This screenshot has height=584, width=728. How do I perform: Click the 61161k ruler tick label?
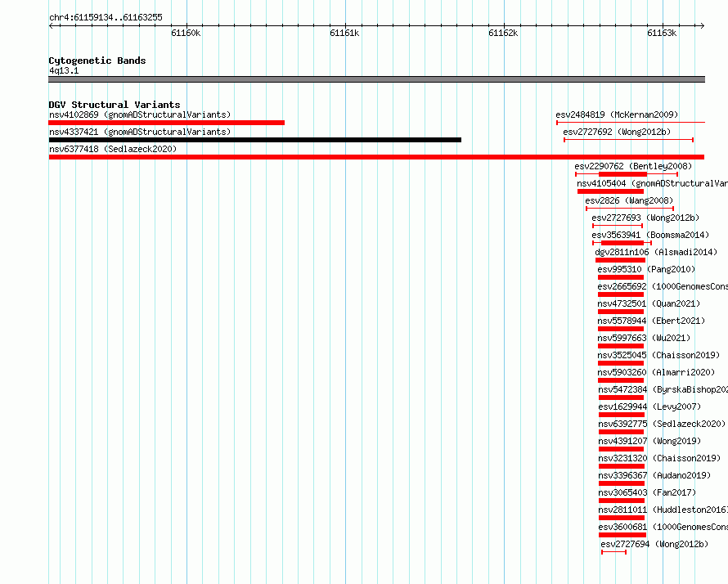[x=344, y=33]
